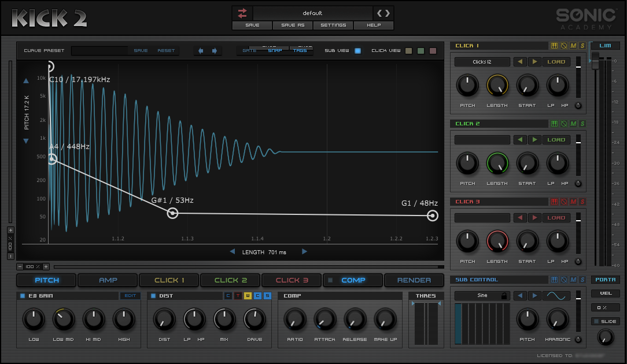This screenshot has height=364, width=627.
Task: Reset the curve preset
Action: coord(166,51)
